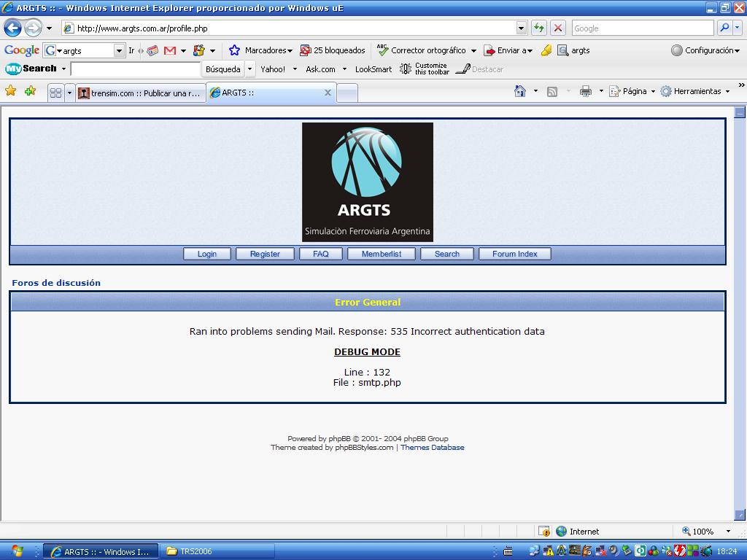Click the Add to Favorites icon

point(30,91)
